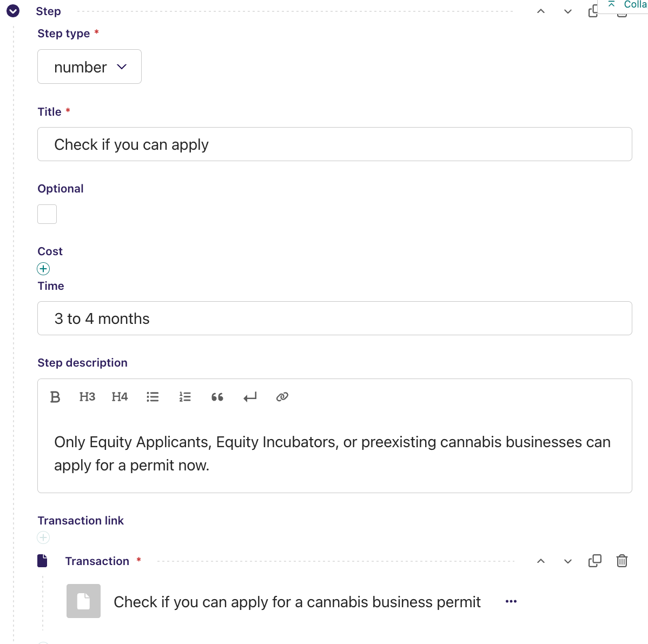The height and width of the screenshot is (644, 648).
Task: Insert bulleted list in Step description
Action: [153, 397]
